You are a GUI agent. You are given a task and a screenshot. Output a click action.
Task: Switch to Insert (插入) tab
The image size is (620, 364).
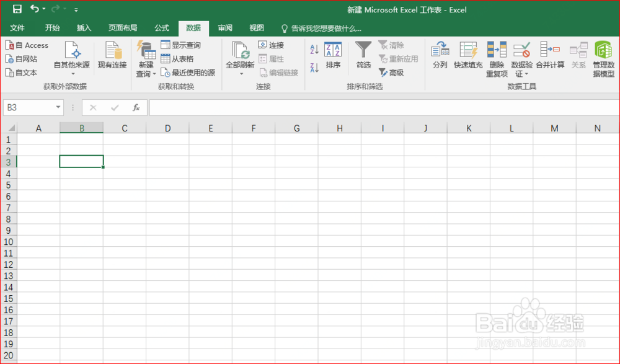point(84,28)
